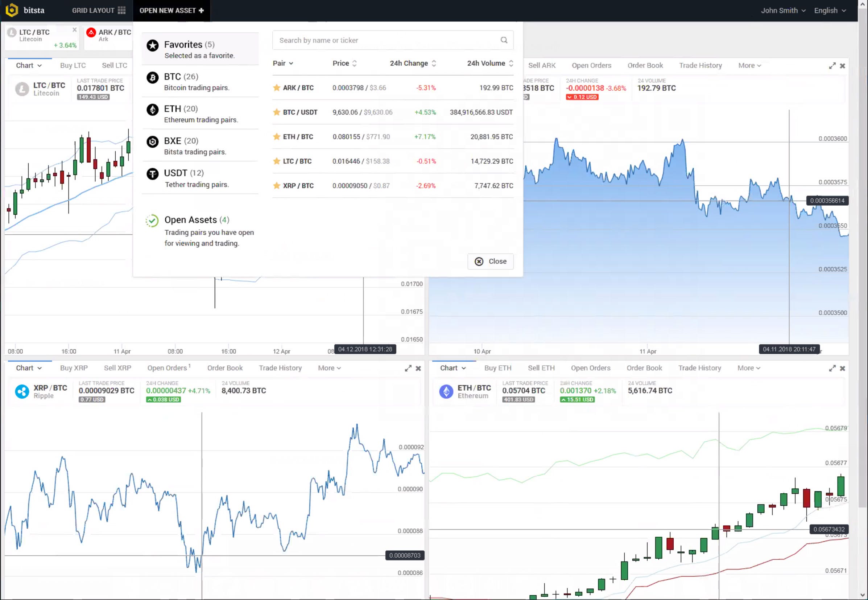The image size is (868, 600).
Task: Expand the XRP panel to fullscreen
Action: point(408,369)
